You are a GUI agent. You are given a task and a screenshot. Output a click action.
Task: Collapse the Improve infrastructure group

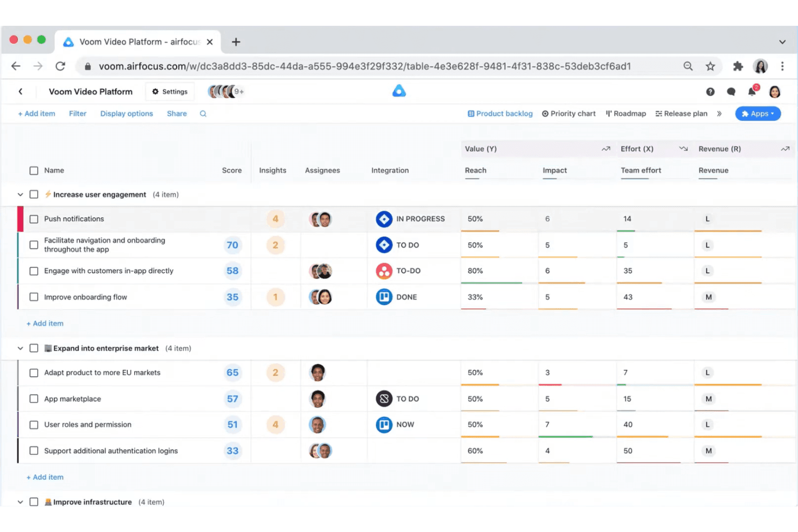click(20, 502)
